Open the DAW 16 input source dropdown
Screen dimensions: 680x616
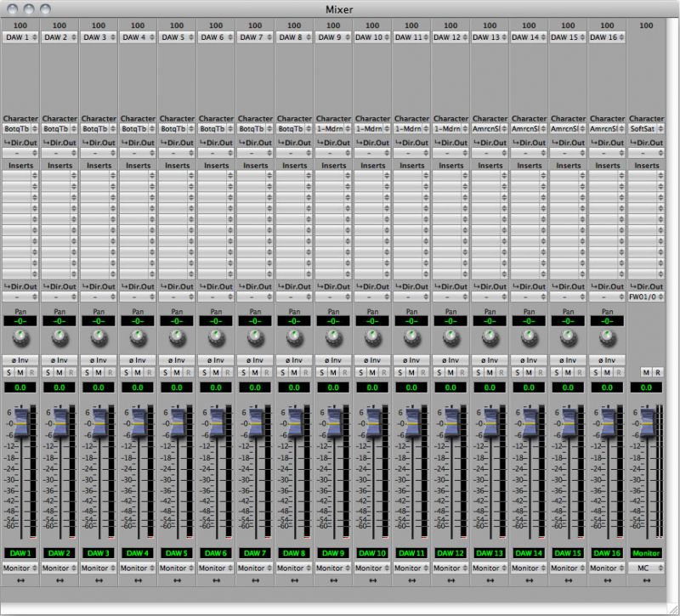(607, 37)
